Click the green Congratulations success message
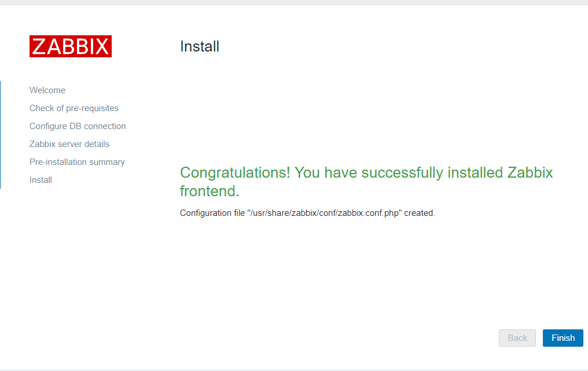The height and width of the screenshot is (371, 588). coord(366,182)
